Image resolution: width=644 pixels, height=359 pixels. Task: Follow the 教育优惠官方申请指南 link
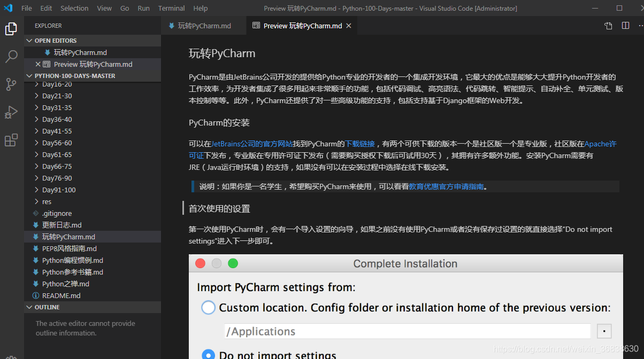point(446,186)
